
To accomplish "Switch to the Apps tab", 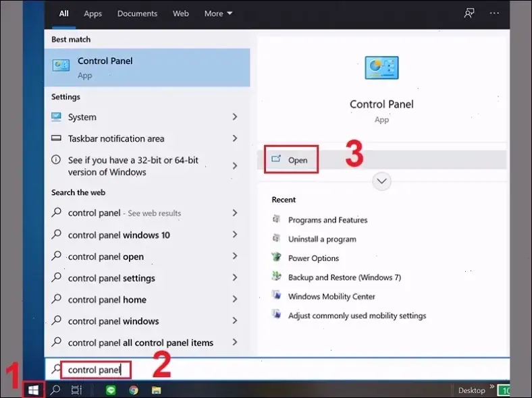I will [93, 13].
